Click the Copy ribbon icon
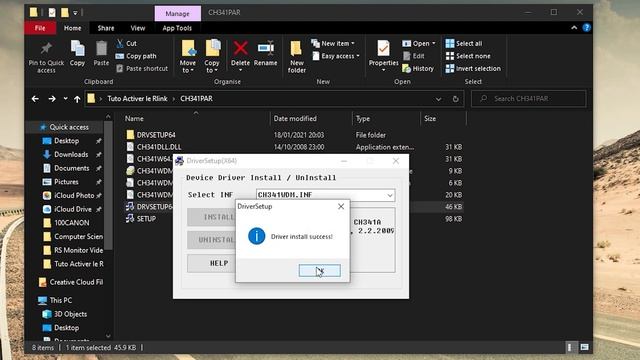640x360 pixels. pyautogui.click(x=77, y=49)
